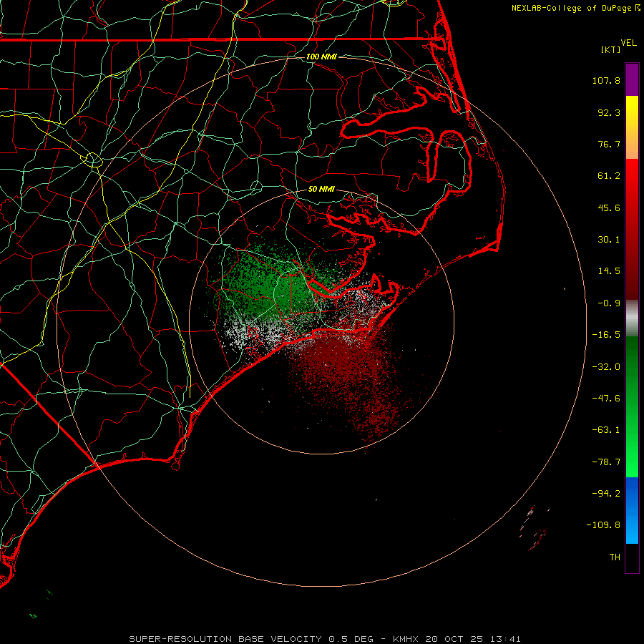Select the -78.7 legend value
644x644 pixels.
click(606, 462)
